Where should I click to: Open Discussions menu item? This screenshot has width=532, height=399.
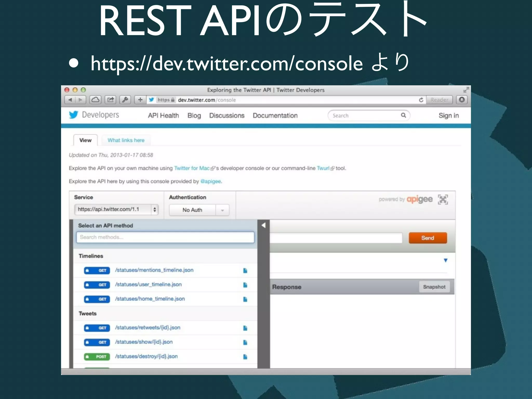click(x=227, y=116)
